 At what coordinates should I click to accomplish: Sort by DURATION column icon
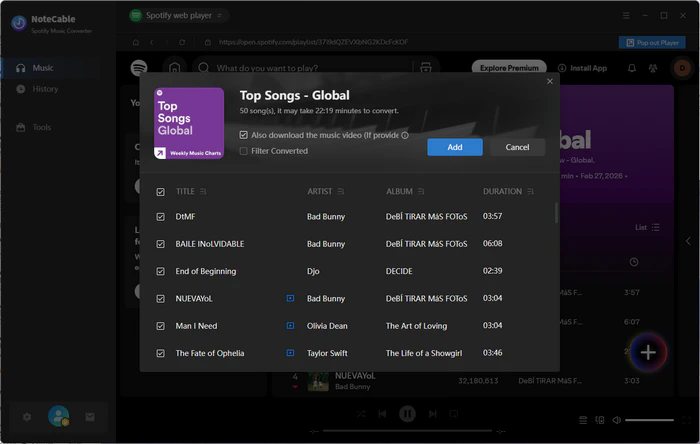point(530,191)
